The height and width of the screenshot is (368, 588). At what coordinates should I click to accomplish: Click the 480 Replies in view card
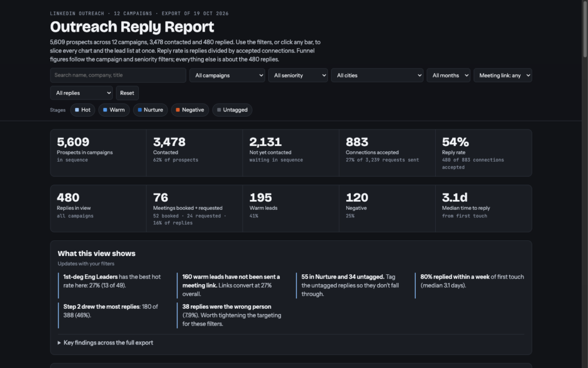98,208
